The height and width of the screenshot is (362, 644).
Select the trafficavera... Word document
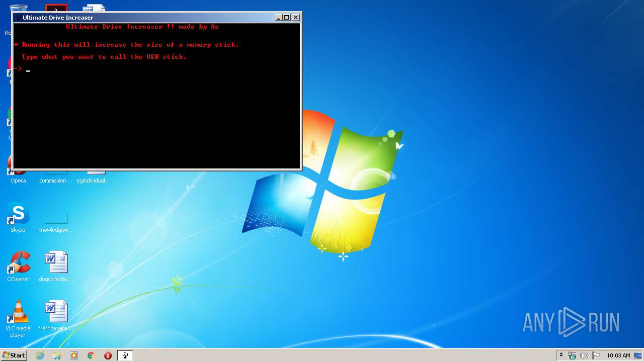[x=56, y=316]
